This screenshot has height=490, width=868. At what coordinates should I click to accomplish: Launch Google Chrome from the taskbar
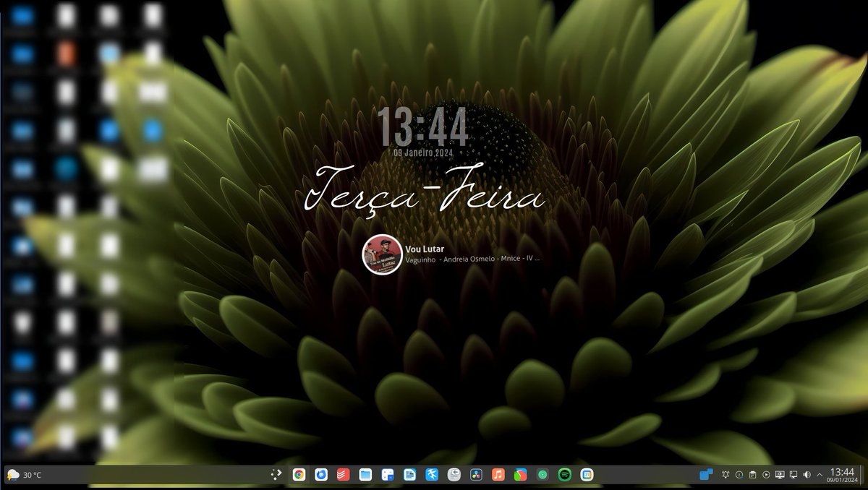click(x=299, y=475)
